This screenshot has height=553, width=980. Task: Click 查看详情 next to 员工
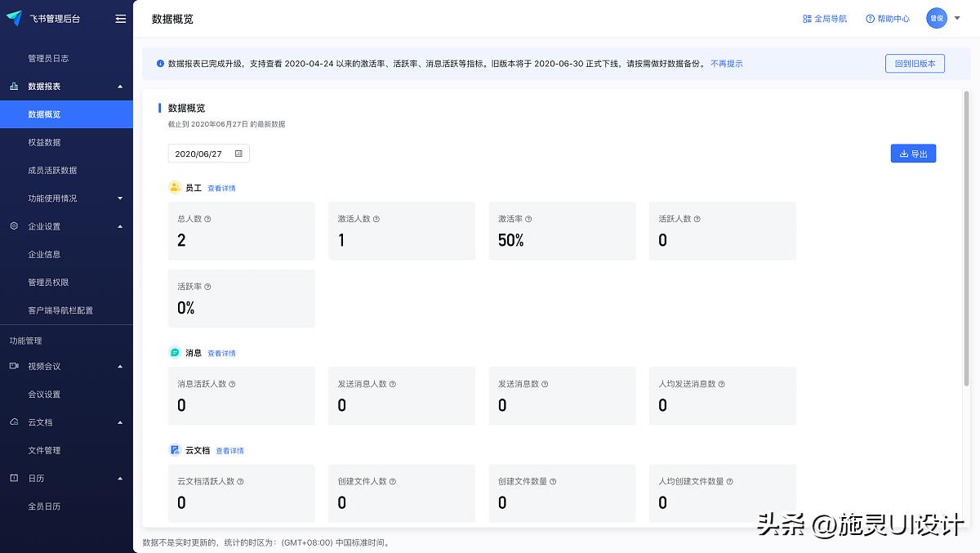coord(221,188)
